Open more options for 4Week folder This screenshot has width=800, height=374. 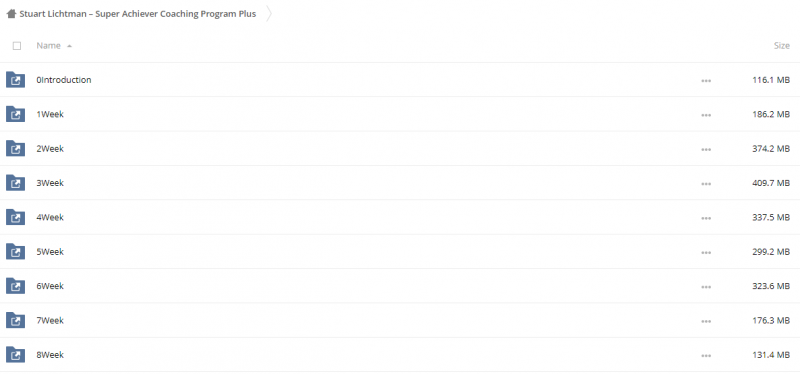coord(706,218)
